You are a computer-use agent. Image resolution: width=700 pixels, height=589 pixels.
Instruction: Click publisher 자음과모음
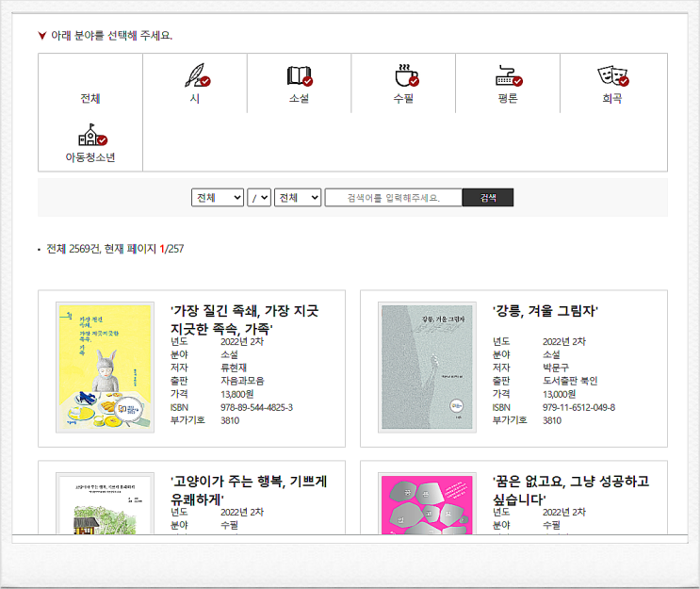tap(242, 381)
